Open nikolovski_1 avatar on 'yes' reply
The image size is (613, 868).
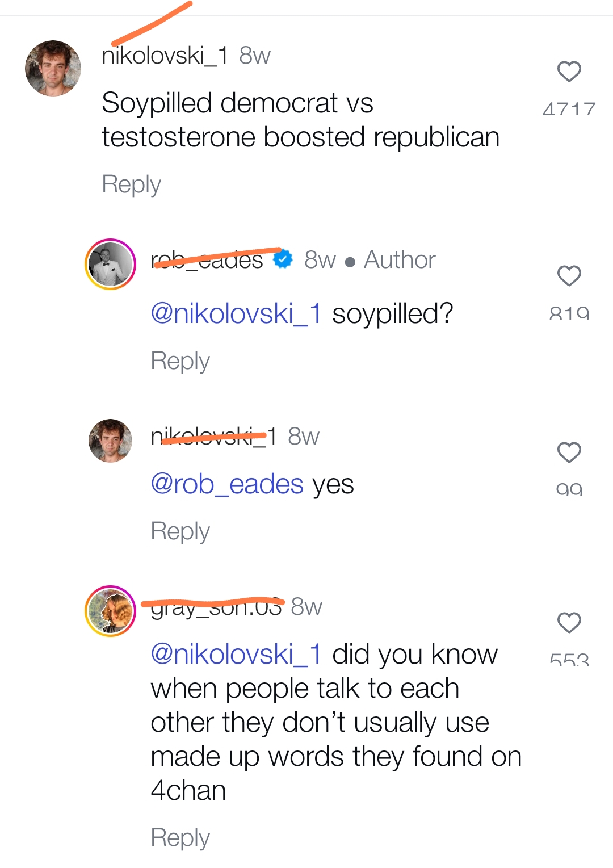coord(110,441)
